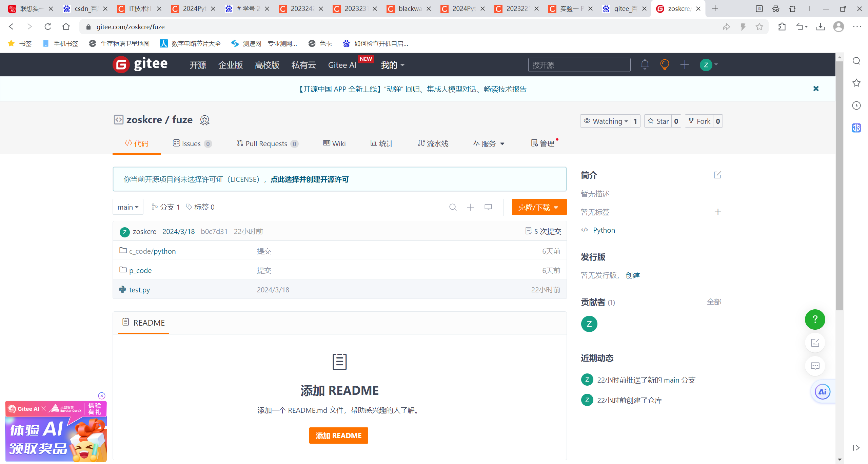
Task: Close the blue announcement banner
Action: coord(816,89)
